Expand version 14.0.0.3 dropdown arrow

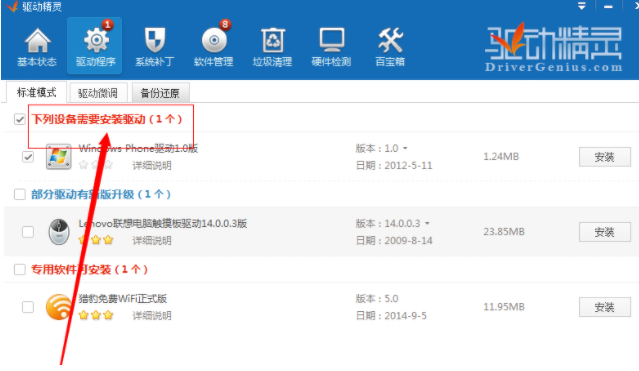[x=427, y=223]
